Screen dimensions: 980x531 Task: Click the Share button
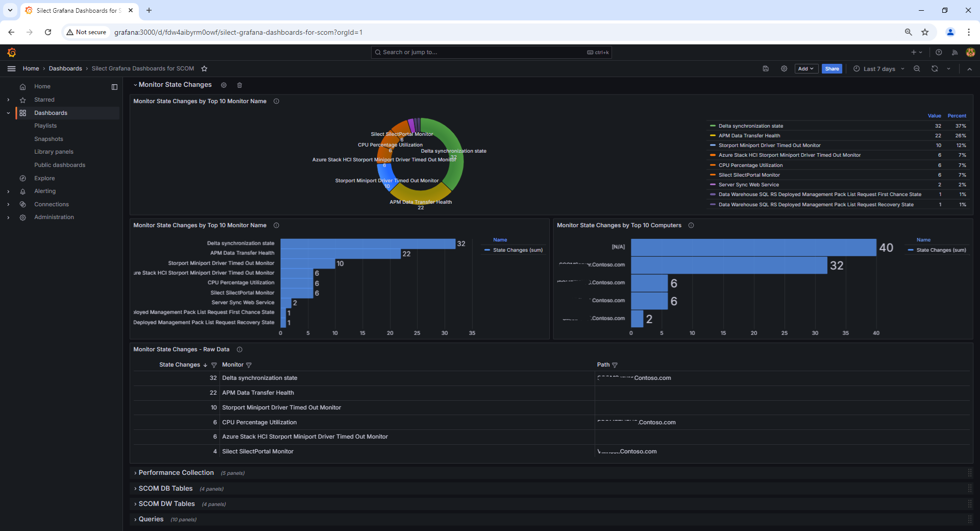tap(832, 69)
